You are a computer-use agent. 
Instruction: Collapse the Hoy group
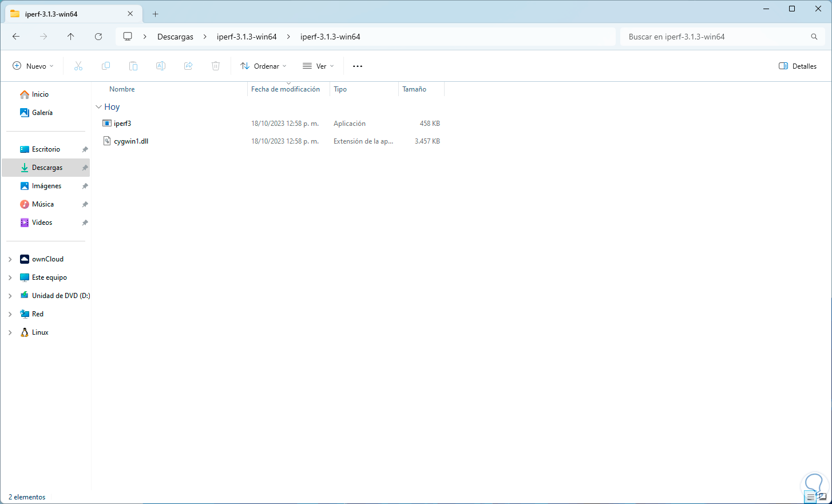point(98,107)
